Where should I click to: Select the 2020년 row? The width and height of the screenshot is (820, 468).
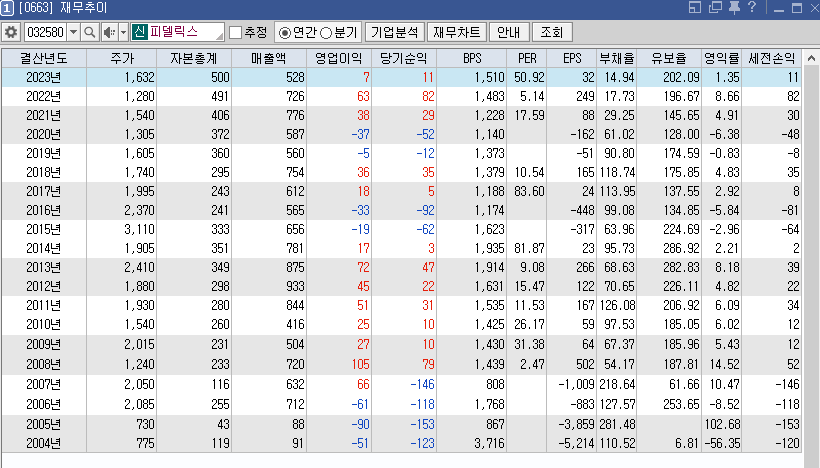(402, 134)
